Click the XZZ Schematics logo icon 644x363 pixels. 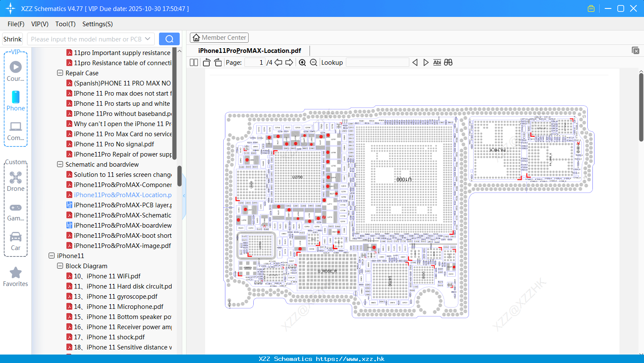[11, 8]
